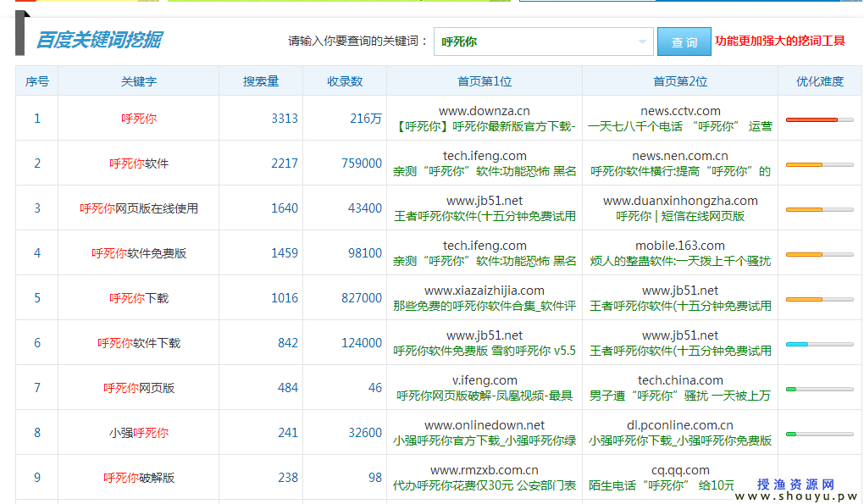Open the keyword 呼死你软件免费版
Image resolution: width=864 pixels, height=504 pixels.
tap(139, 253)
